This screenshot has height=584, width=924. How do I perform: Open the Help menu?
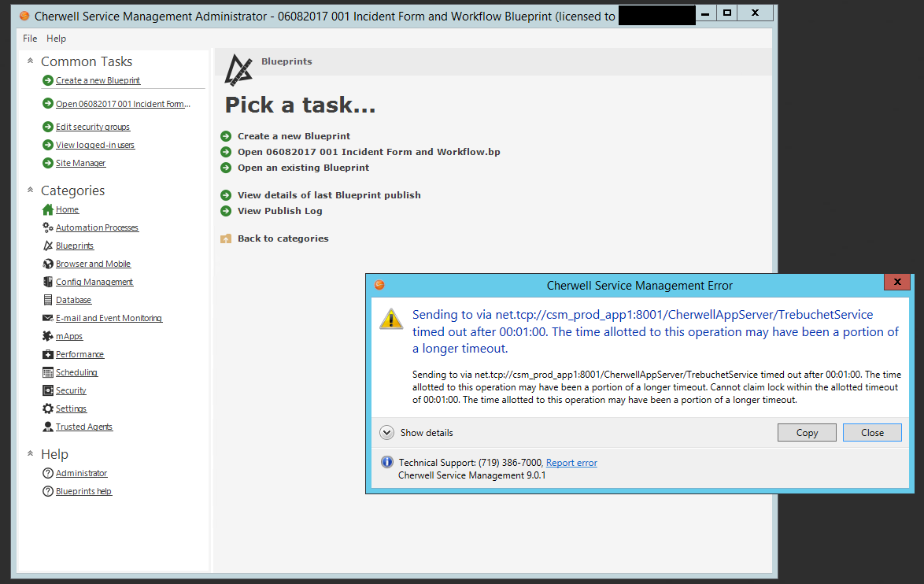[56, 39]
